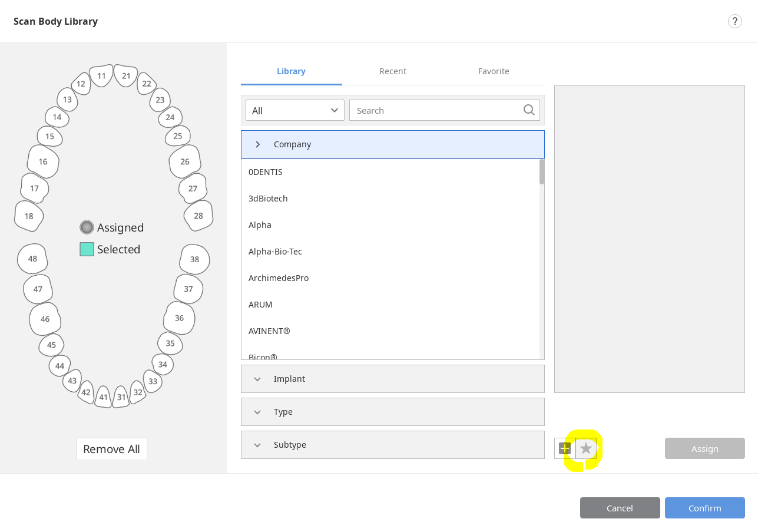Select lower incisor tooth 41
This screenshot has height=532, width=758.
pos(104,397)
